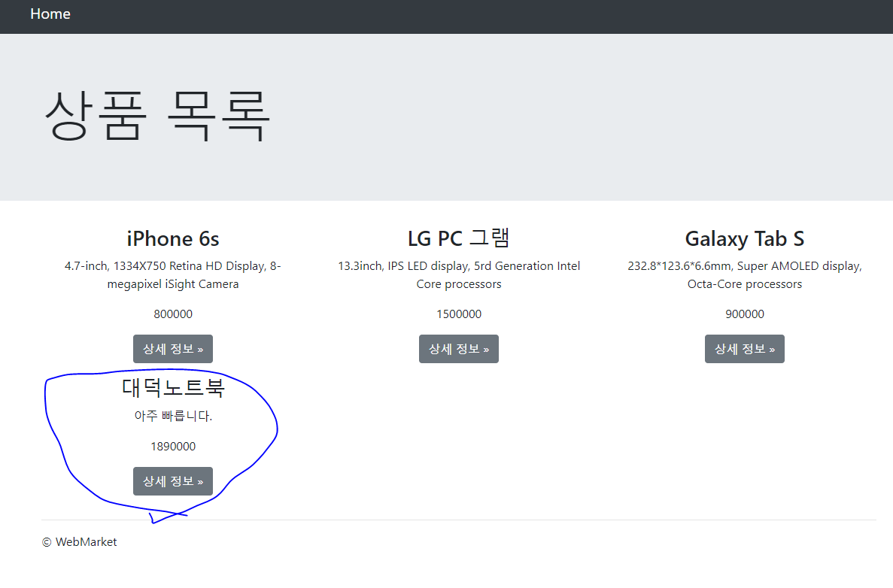Click the Galaxy Tab S product title
893x588 pixels.
click(x=745, y=238)
